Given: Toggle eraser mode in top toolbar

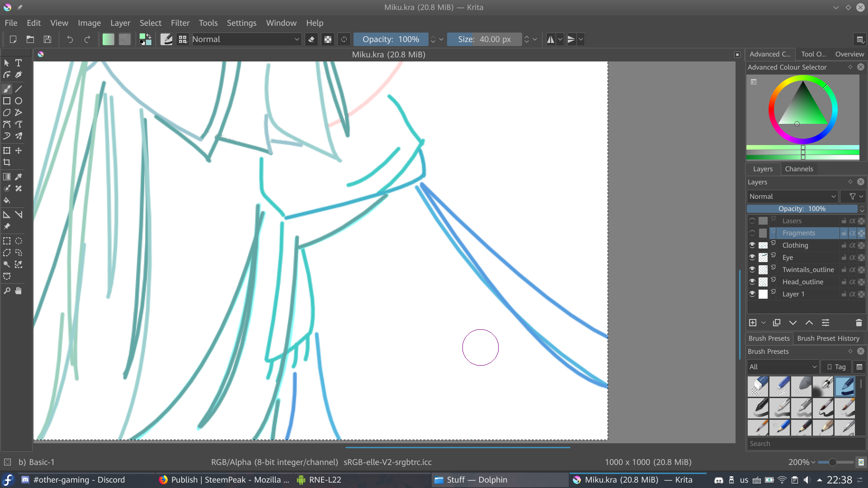Looking at the screenshot, I should click(311, 39).
